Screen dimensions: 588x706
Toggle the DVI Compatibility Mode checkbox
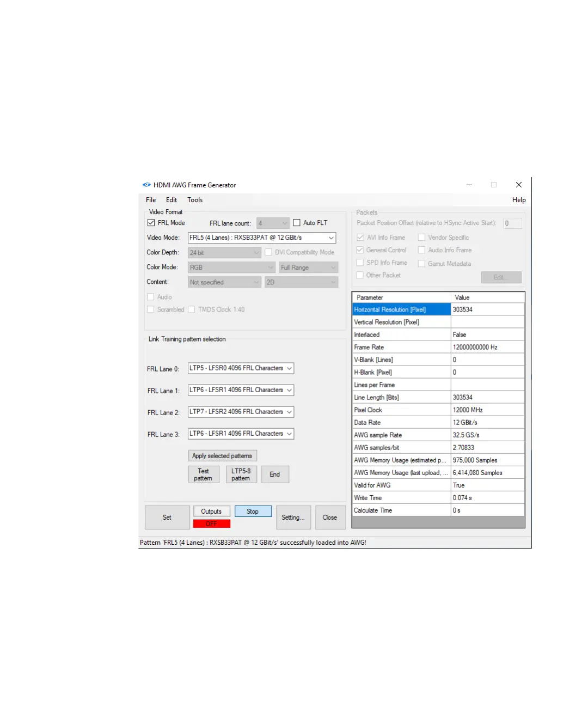click(x=268, y=252)
